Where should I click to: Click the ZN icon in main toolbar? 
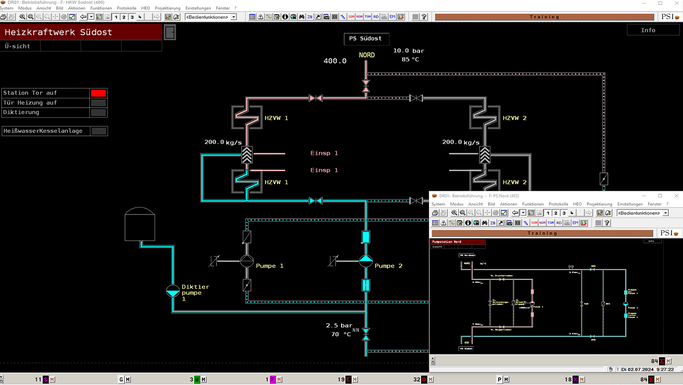pos(310,17)
